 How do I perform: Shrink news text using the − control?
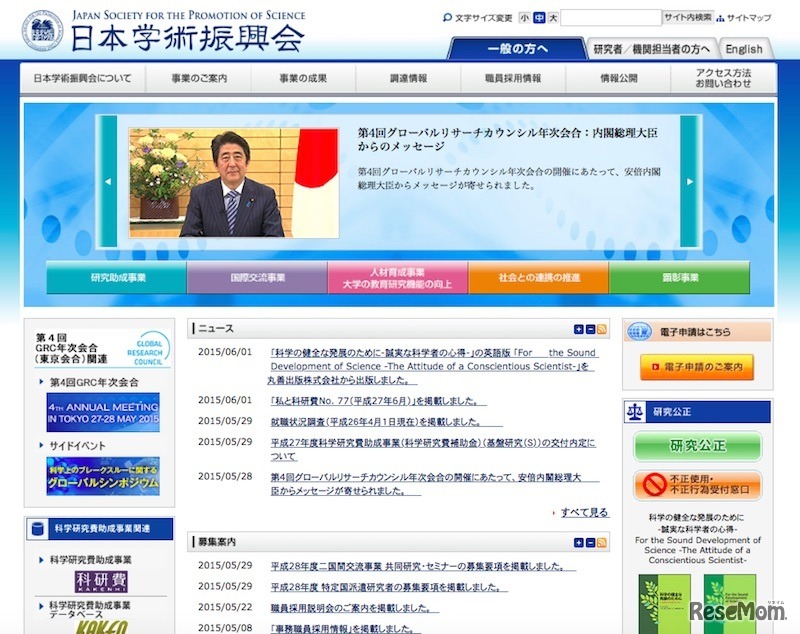click(x=590, y=328)
